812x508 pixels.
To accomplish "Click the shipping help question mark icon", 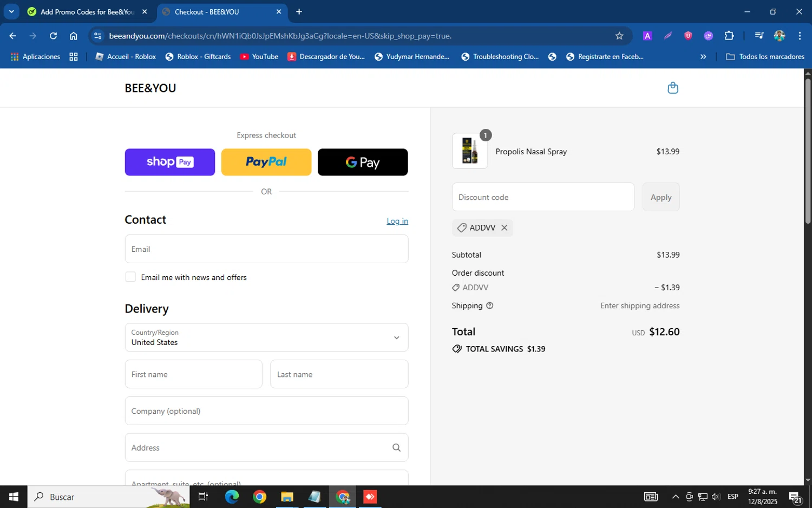I will (x=489, y=305).
